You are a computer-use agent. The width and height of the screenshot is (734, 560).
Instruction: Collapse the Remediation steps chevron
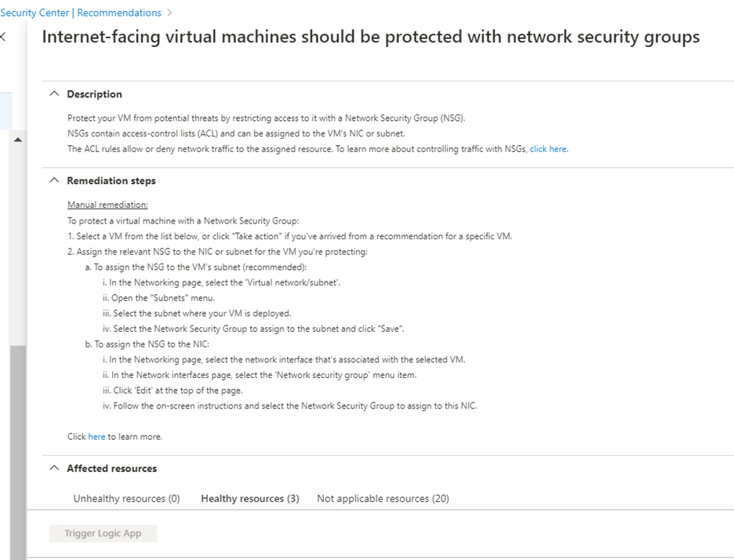(x=53, y=180)
